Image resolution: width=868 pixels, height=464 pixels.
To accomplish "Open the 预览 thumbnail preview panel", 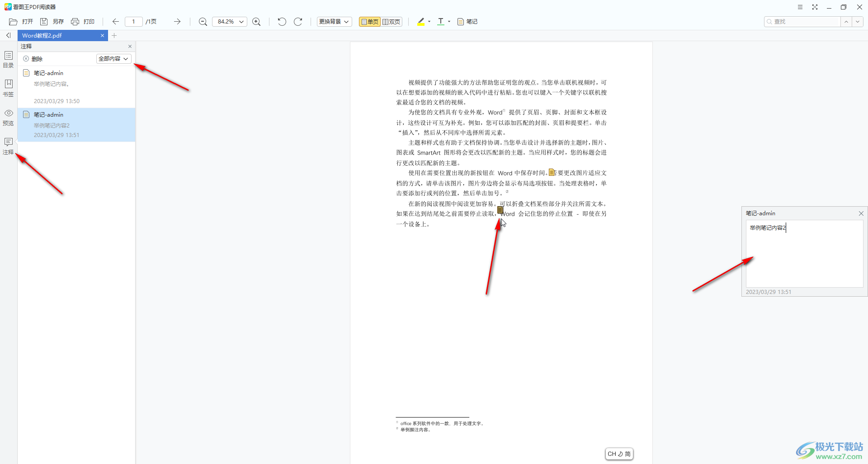I will 8,117.
